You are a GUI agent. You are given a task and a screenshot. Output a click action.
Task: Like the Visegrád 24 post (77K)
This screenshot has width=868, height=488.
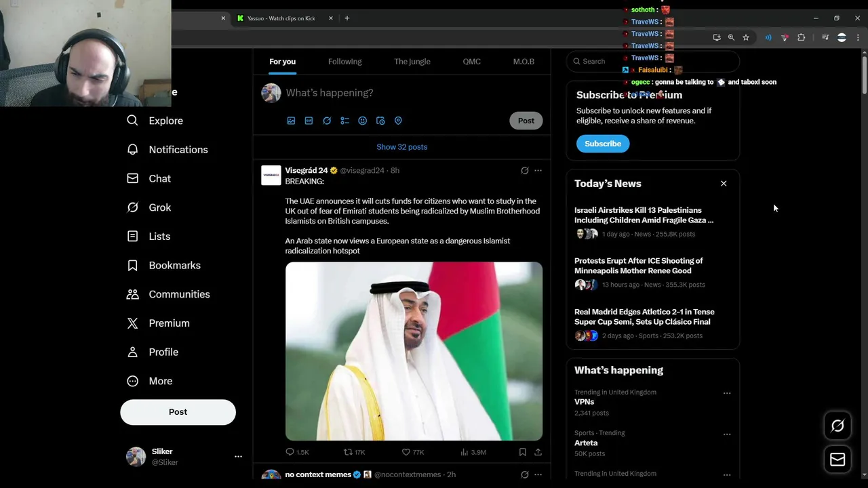413,452
